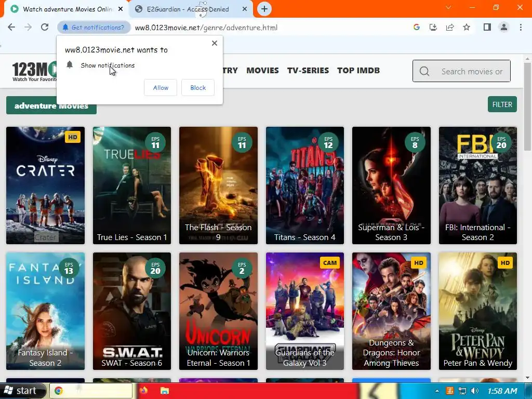Click the share page icon

point(450,27)
